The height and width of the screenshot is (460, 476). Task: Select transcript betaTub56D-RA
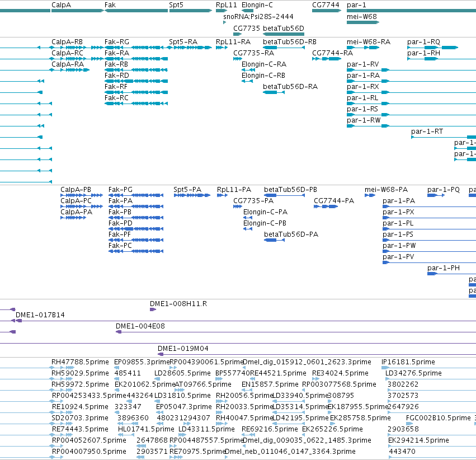(x=290, y=87)
